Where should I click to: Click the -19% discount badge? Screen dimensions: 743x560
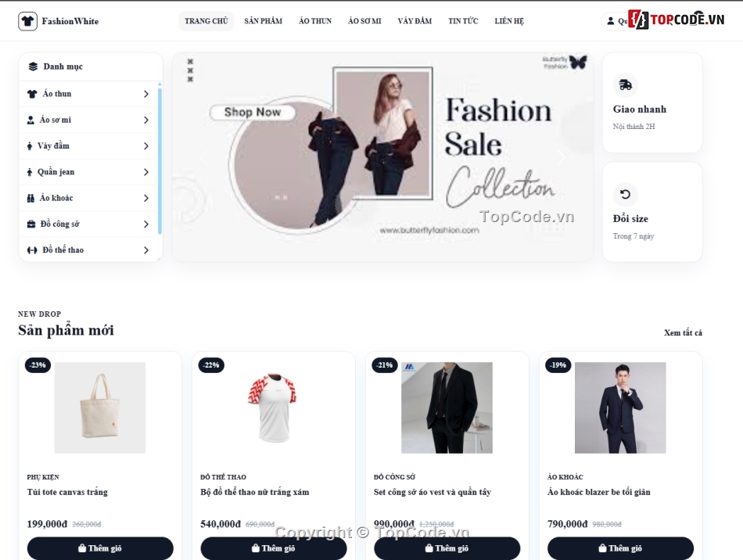[x=558, y=365]
